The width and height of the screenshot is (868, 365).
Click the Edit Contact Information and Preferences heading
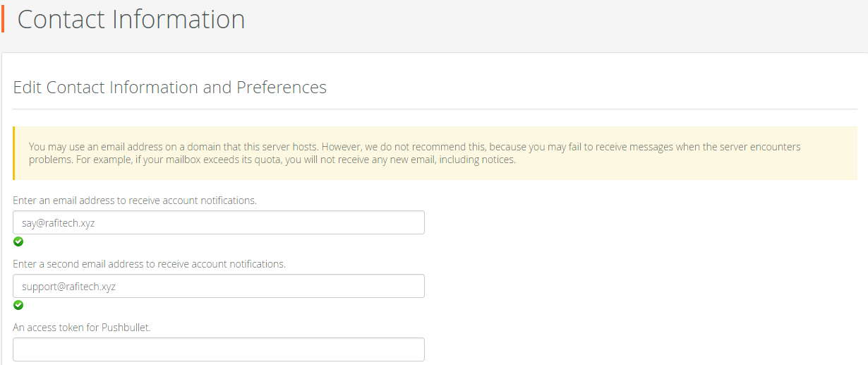tap(170, 88)
